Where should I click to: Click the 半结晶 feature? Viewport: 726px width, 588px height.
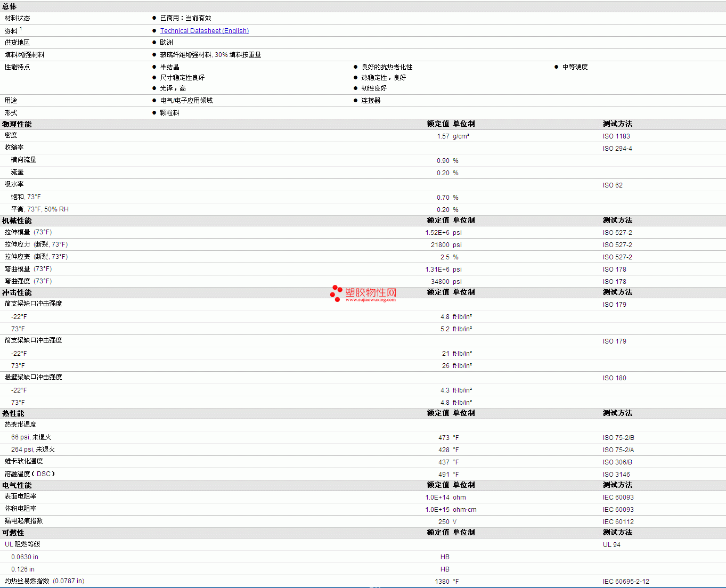(x=170, y=67)
